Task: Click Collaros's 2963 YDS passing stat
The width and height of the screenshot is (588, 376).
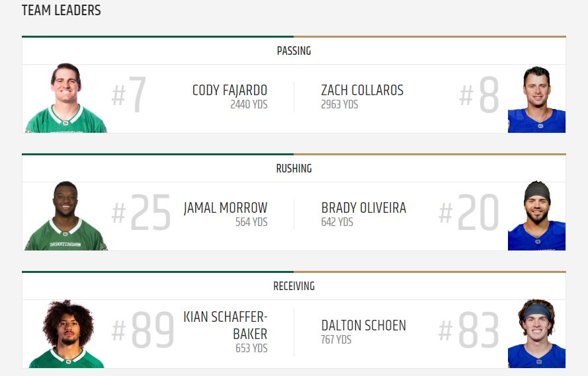Action: pyautogui.click(x=339, y=104)
